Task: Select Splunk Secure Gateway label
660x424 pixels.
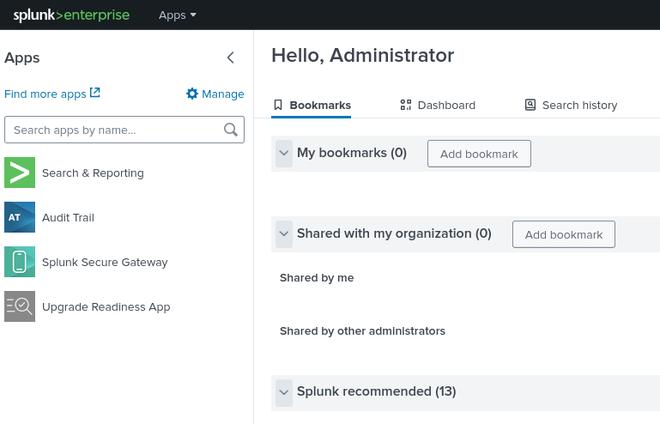Action: point(105,262)
